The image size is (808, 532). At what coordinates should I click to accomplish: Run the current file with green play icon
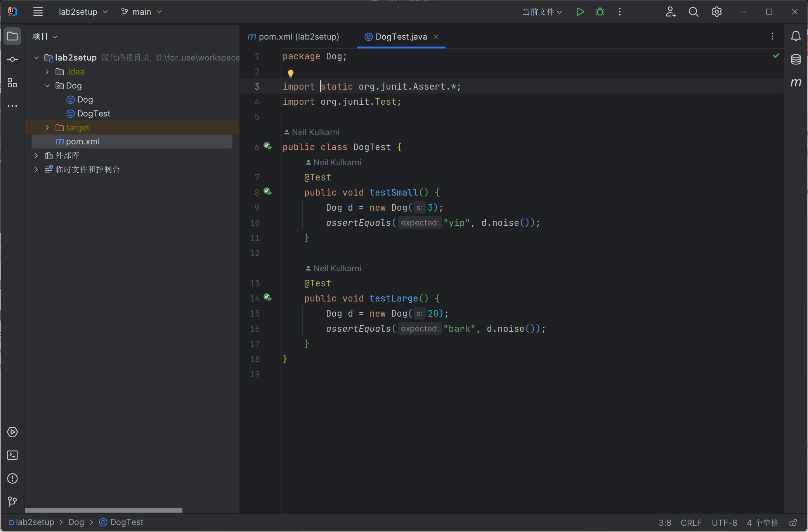click(580, 12)
